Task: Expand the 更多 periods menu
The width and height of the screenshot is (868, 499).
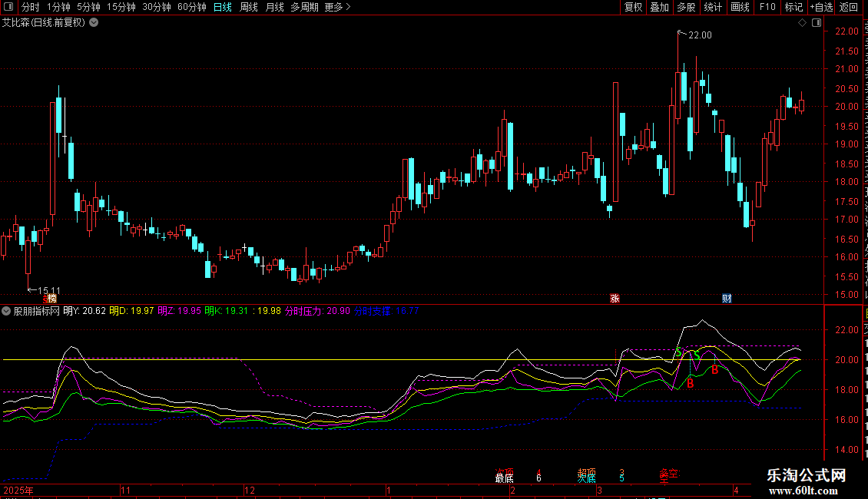Action: [338, 7]
